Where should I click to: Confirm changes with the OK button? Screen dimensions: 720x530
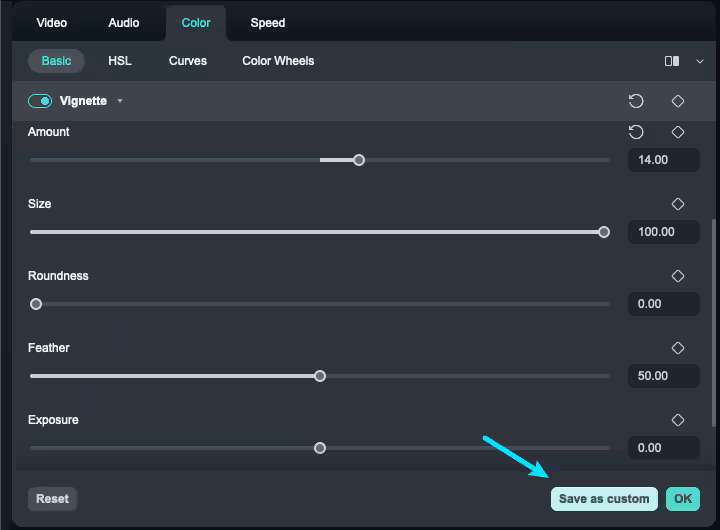(683, 499)
